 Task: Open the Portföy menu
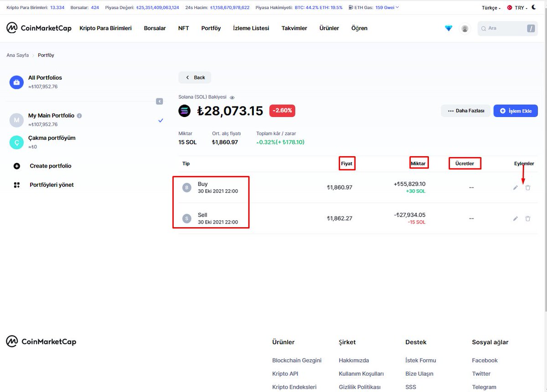(211, 28)
